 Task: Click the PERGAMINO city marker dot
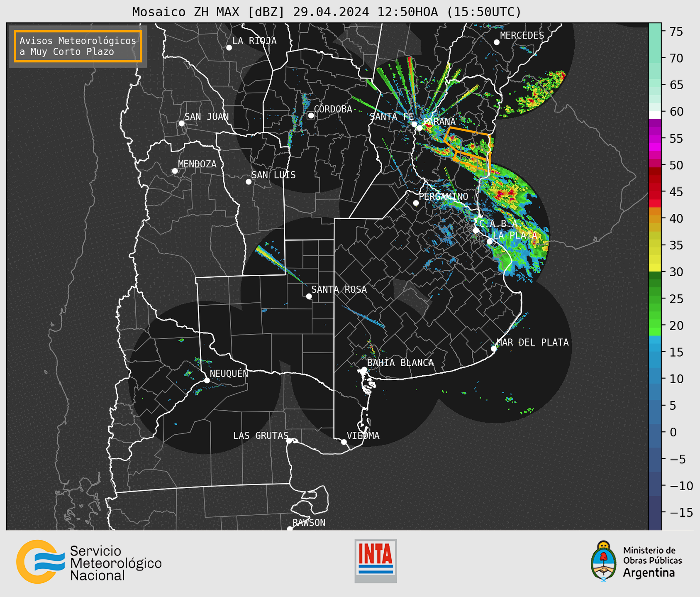click(416, 203)
